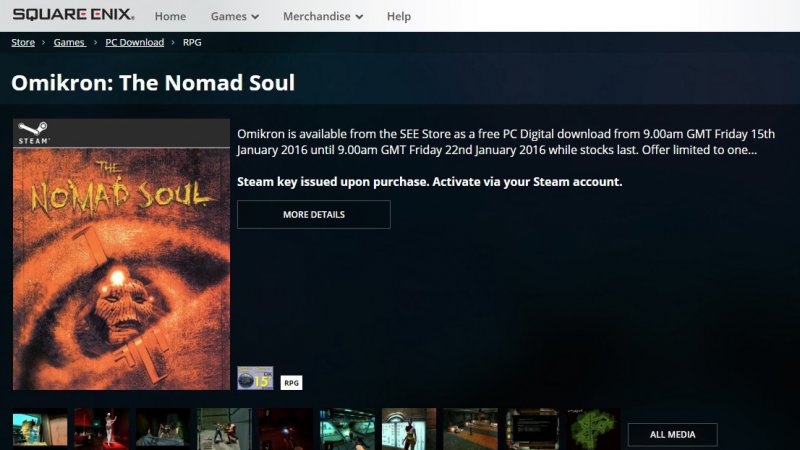Click the ALL MEDIA button
800x450 pixels.
click(672, 435)
